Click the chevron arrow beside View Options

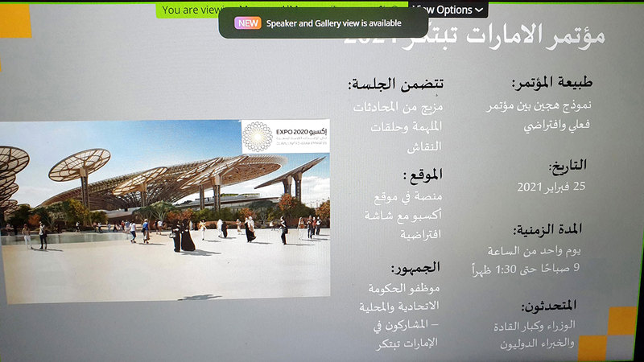[x=480, y=10]
